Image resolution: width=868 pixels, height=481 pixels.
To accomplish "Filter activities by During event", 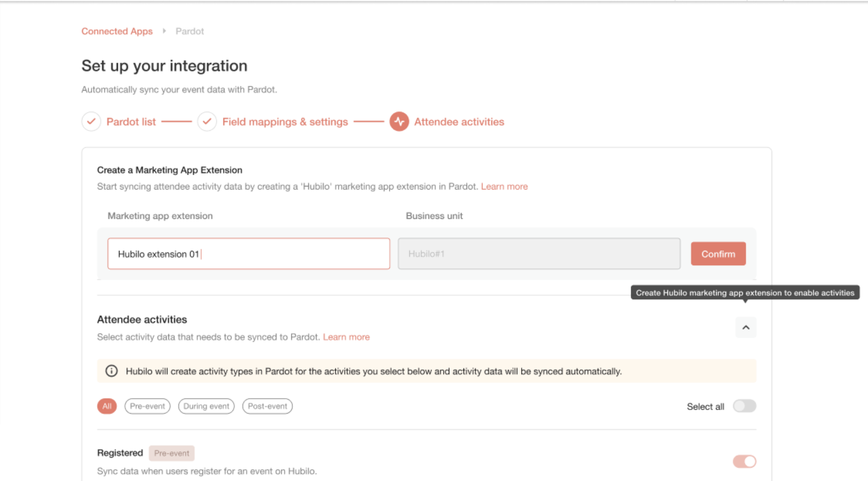I will coord(206,406).
